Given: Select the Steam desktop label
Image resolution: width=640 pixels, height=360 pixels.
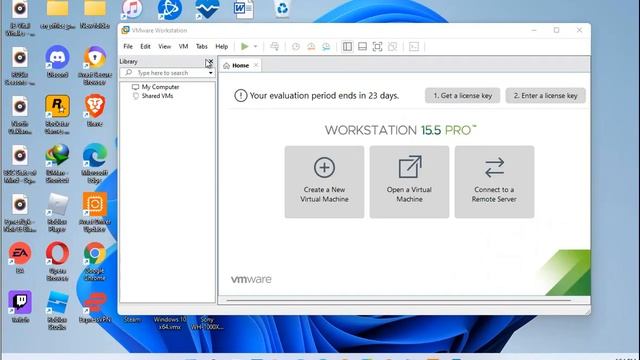Looking at the screenshot, I should [x=132, y=320].
